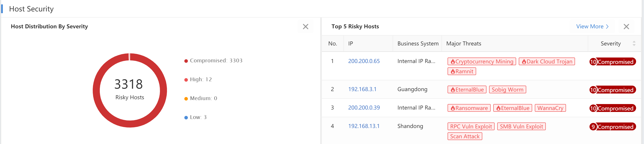
Task: Close the Host Distribution By Severity panel
Action: [305, 27]
